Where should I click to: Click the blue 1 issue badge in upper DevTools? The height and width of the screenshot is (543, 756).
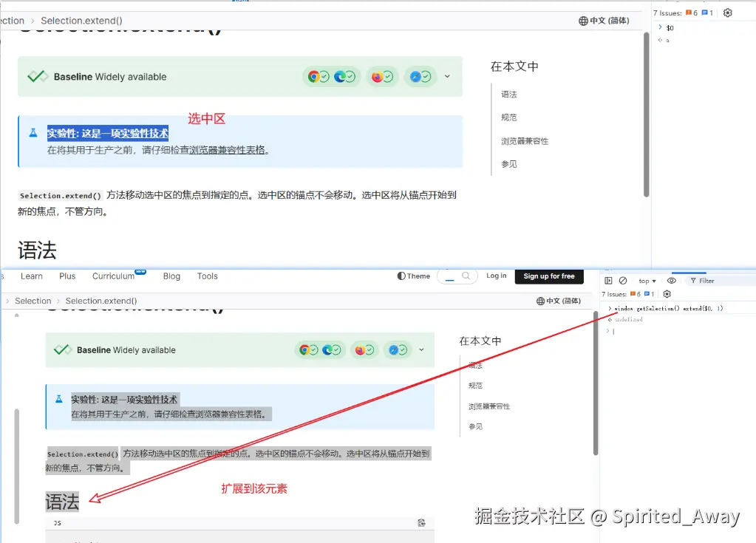tap(707, 13)
